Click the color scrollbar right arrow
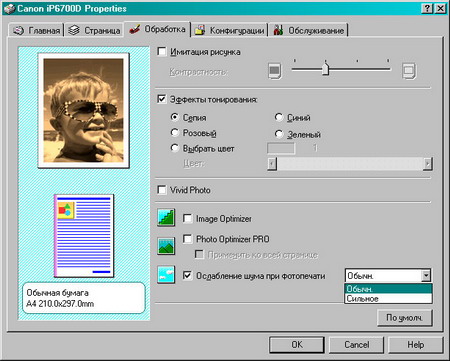This screenshot has height=361, width=450. click(427, 163)
